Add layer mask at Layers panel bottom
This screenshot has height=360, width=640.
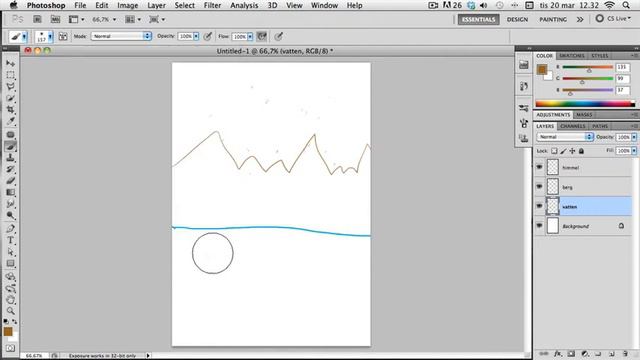pyautogui.click(x=571, y=353)
